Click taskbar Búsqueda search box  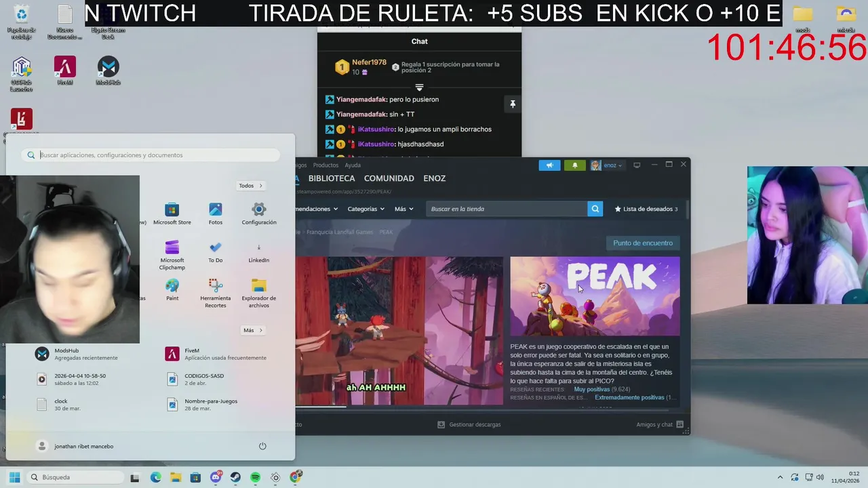(x=74, y=477)
